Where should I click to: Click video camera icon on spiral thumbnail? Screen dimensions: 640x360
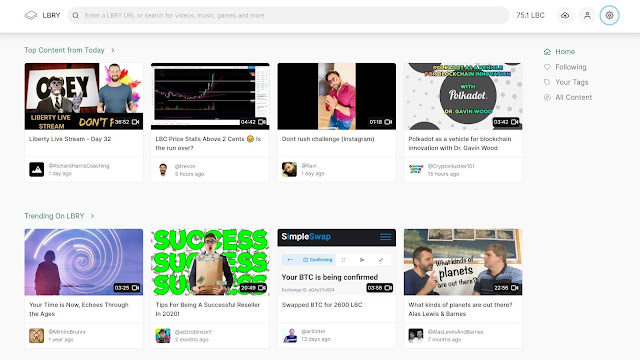pyautogui.click(x=136, y=288)
